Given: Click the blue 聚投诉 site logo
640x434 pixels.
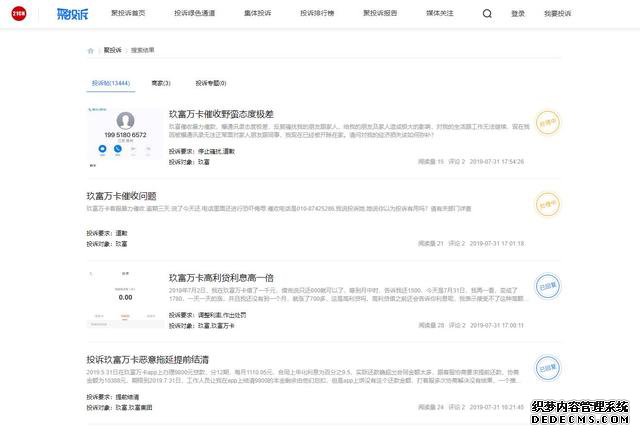Looking at the screenshot, I should pos(72,14).
